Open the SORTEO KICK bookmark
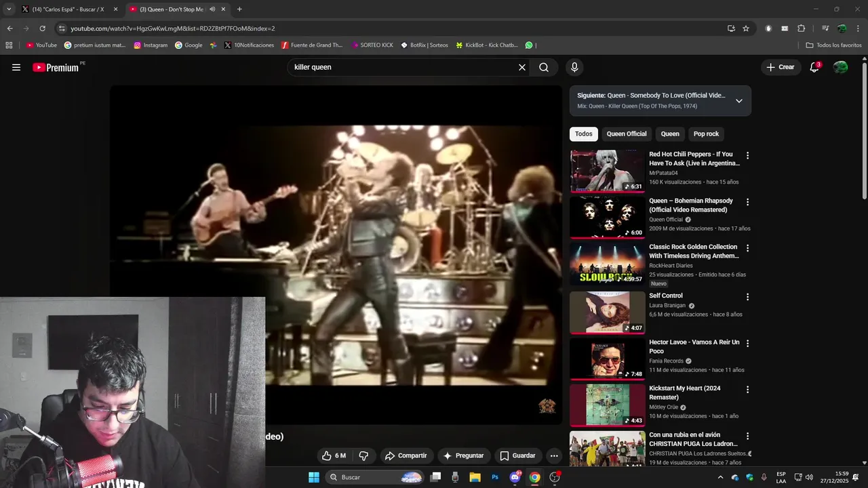 372,45
